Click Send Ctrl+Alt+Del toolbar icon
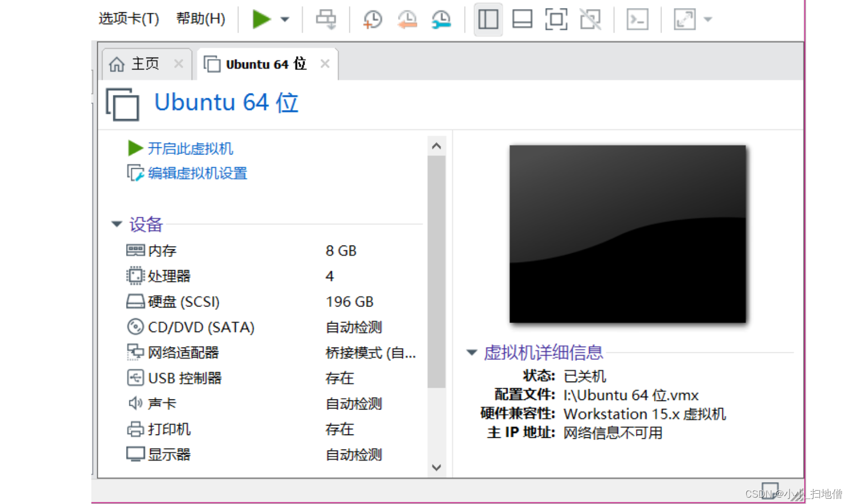 click(325, 19)
